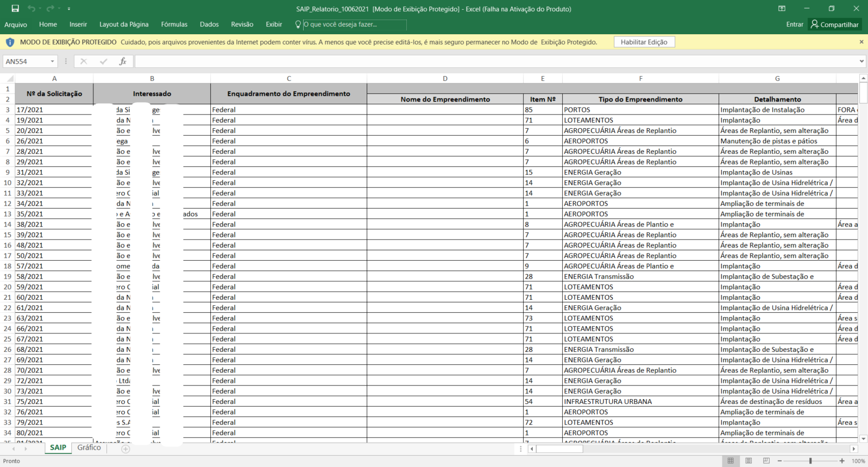The image size is (868, 467).
Task: Click the zoom out minus button
Action: click(779, 461)
